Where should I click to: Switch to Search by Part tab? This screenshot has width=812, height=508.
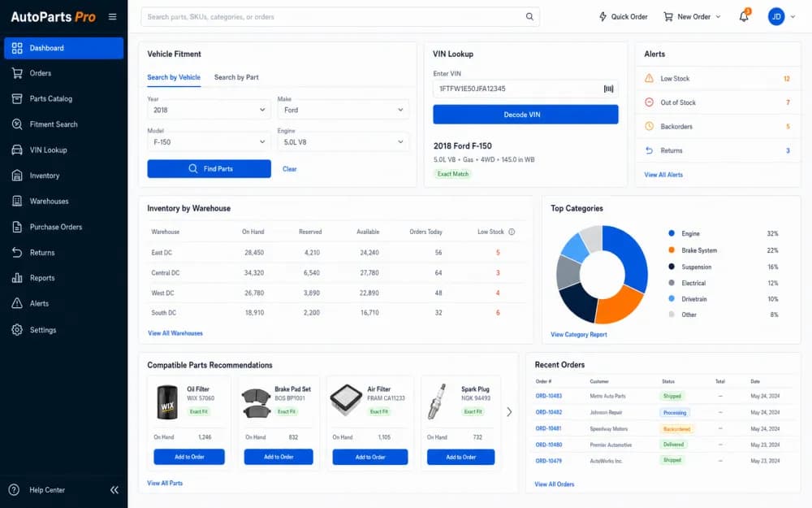pyautogui.click(x=236, y=77)
